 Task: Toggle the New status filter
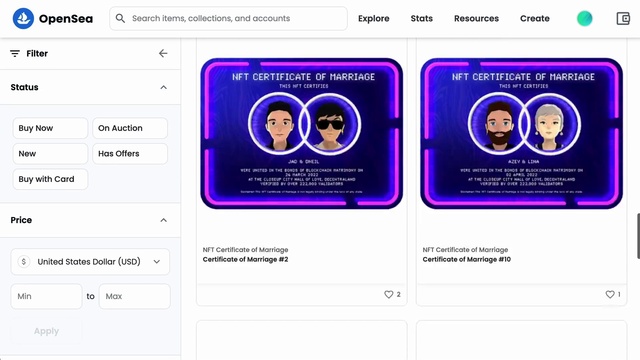(x=50, y=154)
